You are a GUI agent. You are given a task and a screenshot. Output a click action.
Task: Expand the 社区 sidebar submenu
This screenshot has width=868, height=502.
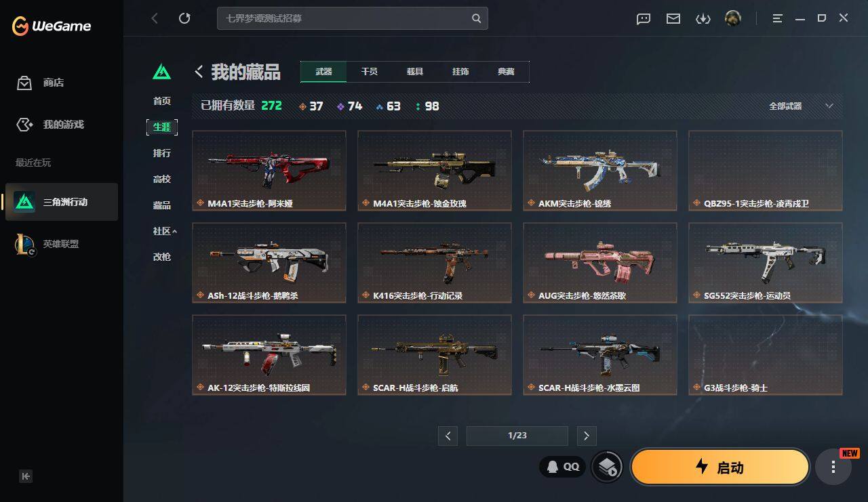tap(165, 231)
